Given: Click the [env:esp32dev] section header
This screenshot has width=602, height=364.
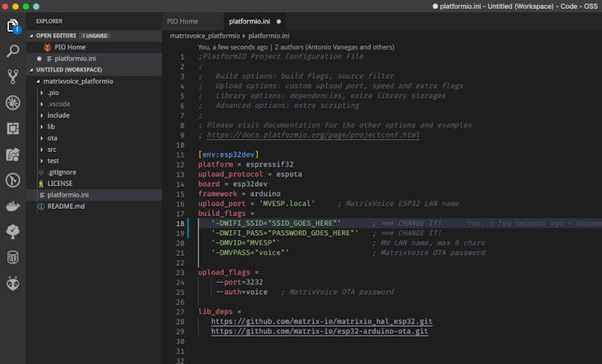Looking at the screenshot, I should pyautogui.click(x=229, y=154).
